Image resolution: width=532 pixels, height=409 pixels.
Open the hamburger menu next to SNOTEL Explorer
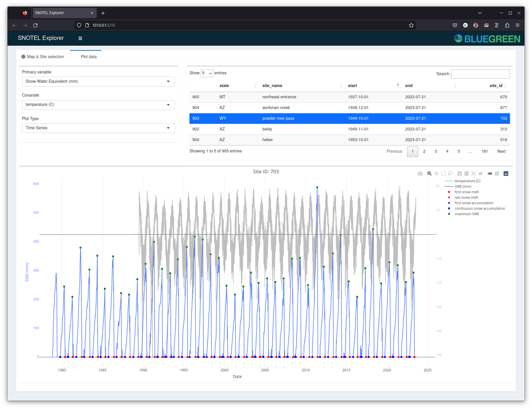(80, 38)
